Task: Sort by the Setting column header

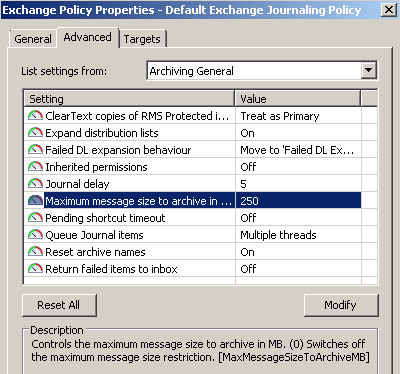Action: (x=129, y=99)
